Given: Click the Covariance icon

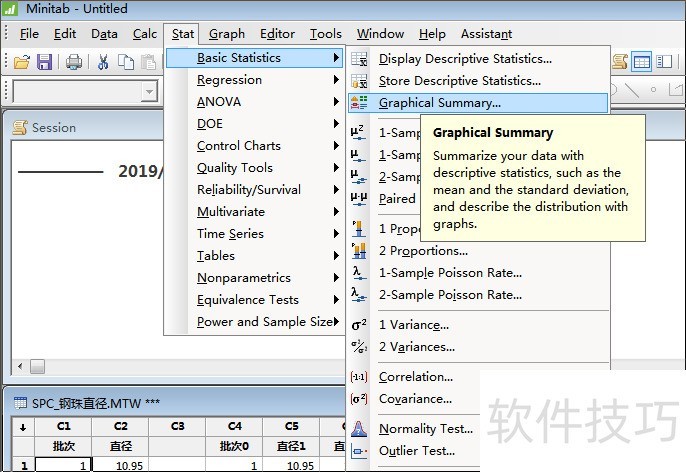Looking at the screenshot, I should [359, 399].
